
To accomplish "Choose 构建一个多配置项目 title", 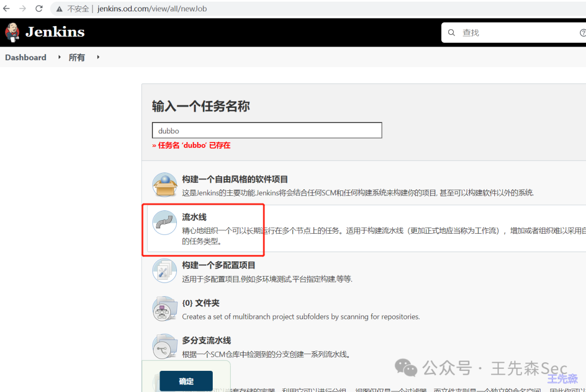I will coord(219,265).
